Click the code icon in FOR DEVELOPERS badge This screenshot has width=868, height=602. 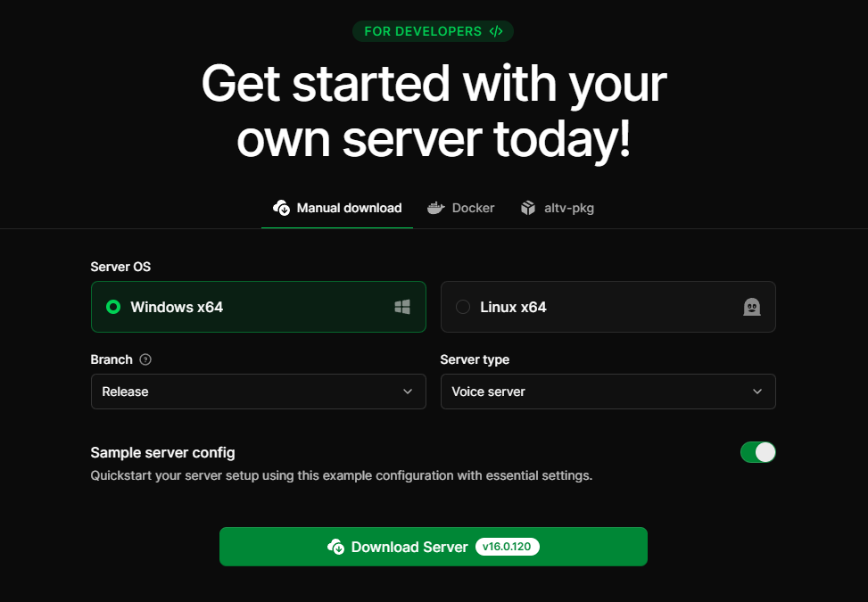497,30
